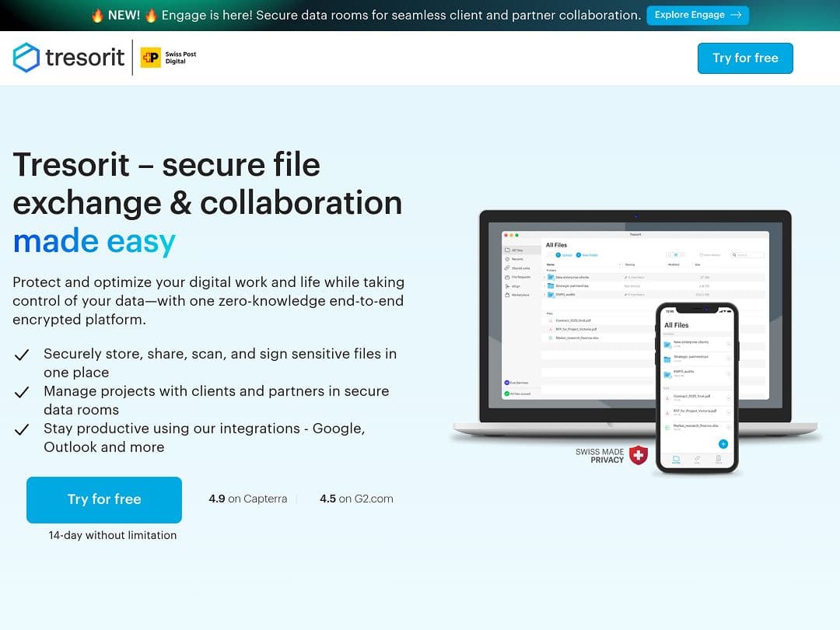Click the header Try for free button
840x630 pixels.
tap(745, 58)
